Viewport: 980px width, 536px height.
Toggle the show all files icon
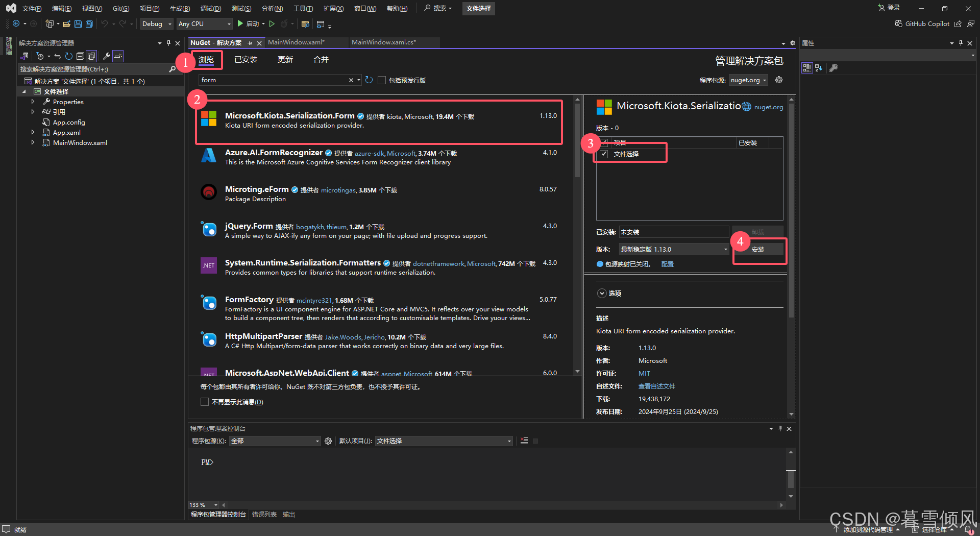click(x=91, y=56)
